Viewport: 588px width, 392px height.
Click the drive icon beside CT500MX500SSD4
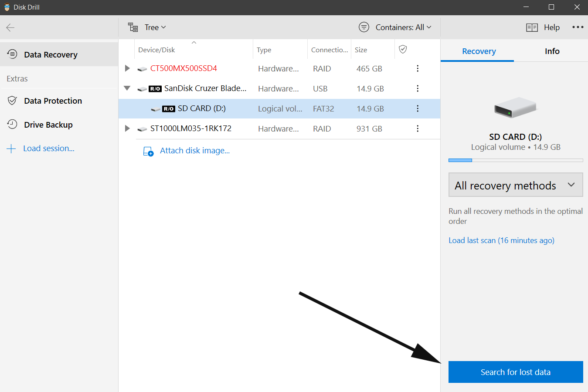point(142,69)
